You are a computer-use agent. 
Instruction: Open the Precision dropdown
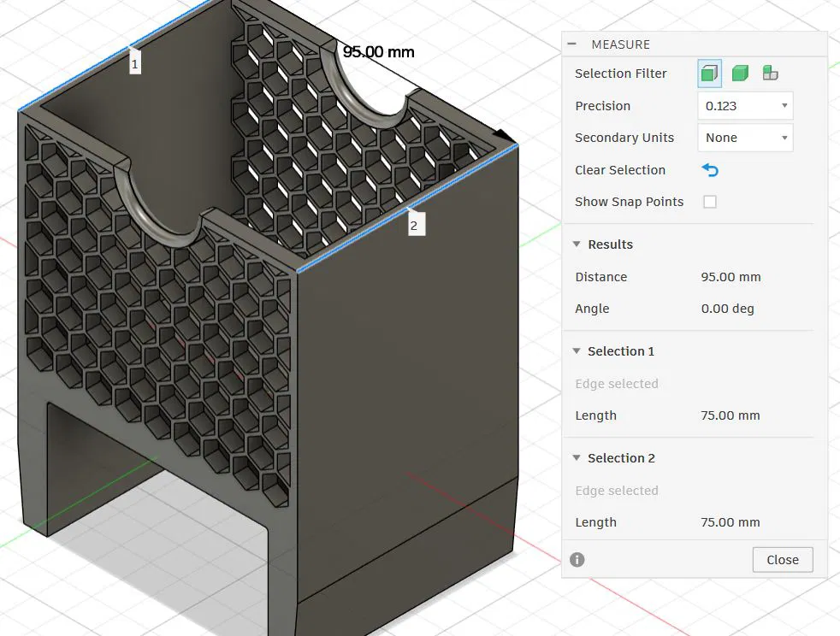(745, 106)
